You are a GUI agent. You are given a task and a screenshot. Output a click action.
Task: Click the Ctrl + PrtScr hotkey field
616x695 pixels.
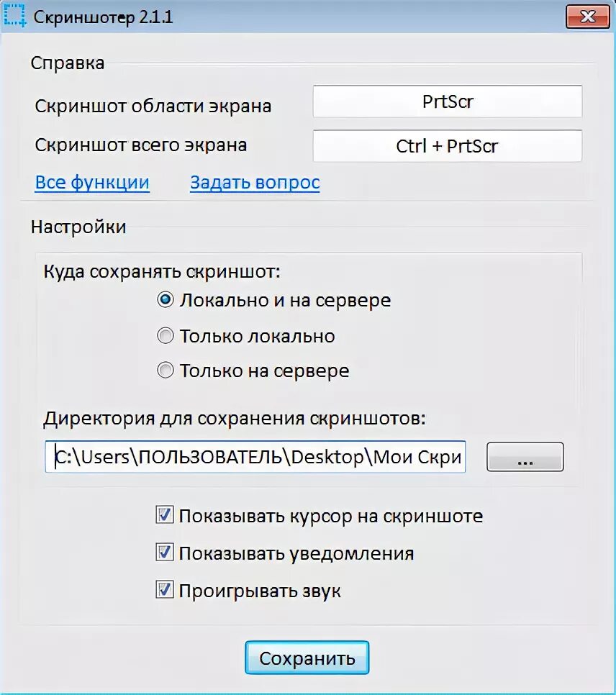(x=447, y=146)
